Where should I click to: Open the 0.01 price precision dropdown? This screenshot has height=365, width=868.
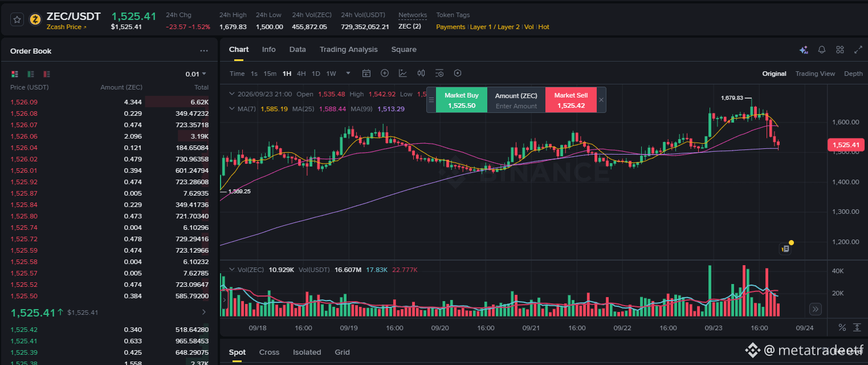point(196,74)
